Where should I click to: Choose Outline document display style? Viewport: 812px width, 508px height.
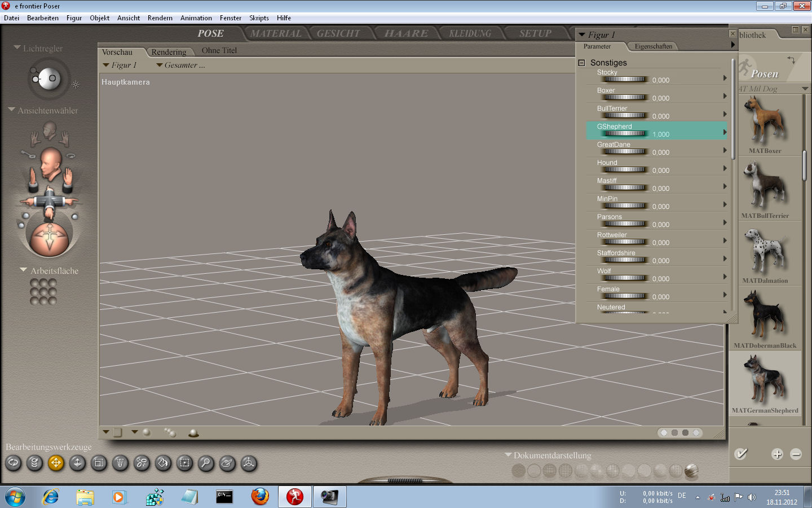click(x=534, y=470)
